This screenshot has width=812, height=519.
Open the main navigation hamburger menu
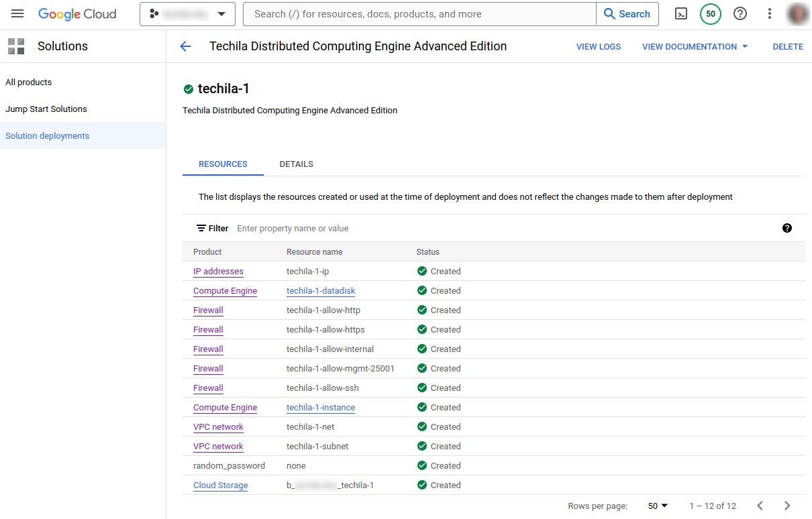click(17, 14)
